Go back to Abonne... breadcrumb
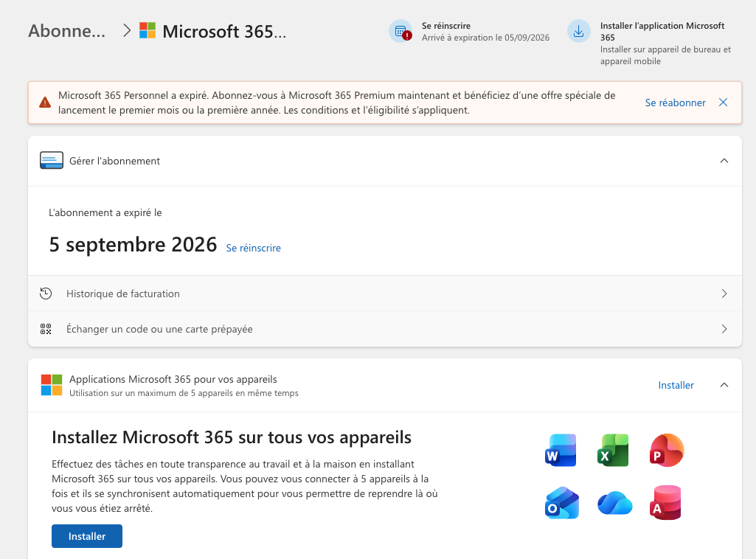Viewport: 756px width, 559px height. [x=67, y=31]
